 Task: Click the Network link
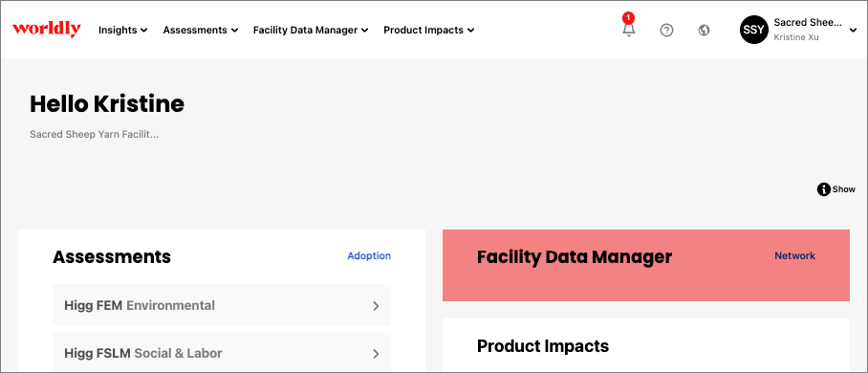coord(794,256)
